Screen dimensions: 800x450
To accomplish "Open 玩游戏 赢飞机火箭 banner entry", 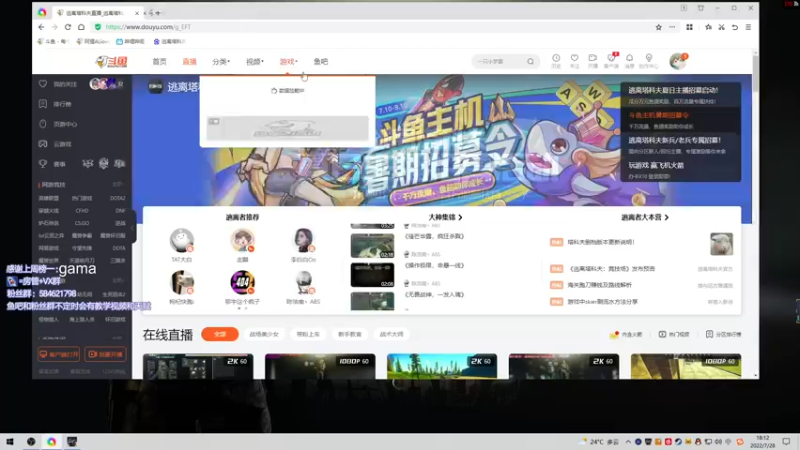I will point(681,170).
